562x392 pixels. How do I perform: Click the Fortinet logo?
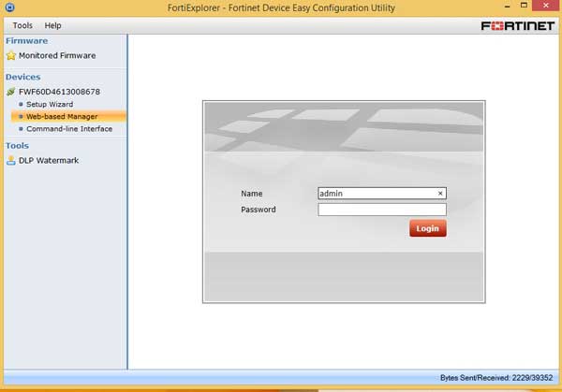tap(518, 26)
